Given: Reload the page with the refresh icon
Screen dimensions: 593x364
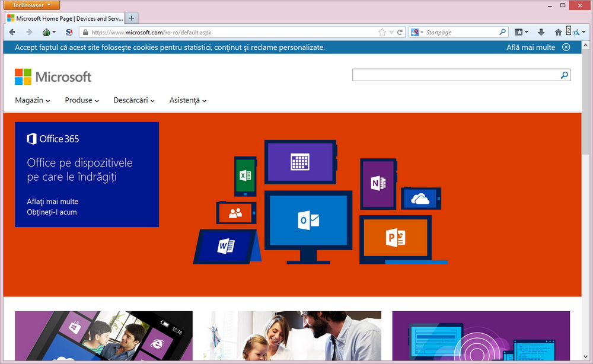Looking at the screenshot, I should pyautogui.click(x=400, y=33).
